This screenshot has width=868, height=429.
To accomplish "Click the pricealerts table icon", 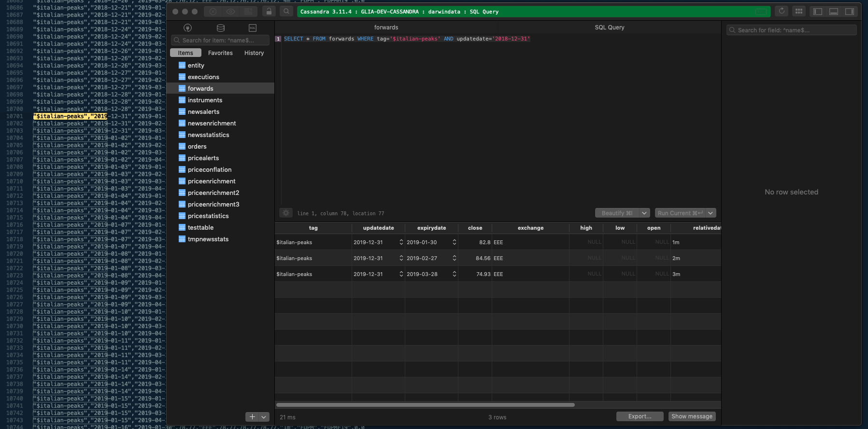I will [182, 158].
